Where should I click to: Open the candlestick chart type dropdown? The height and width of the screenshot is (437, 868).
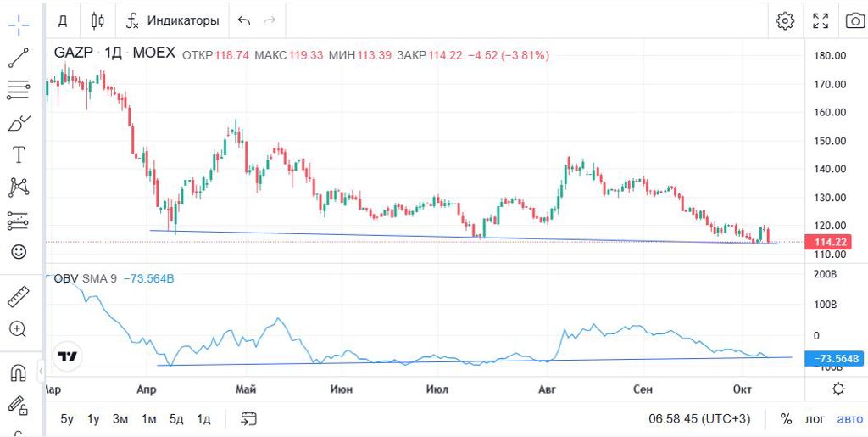click(x=97, y=20)
